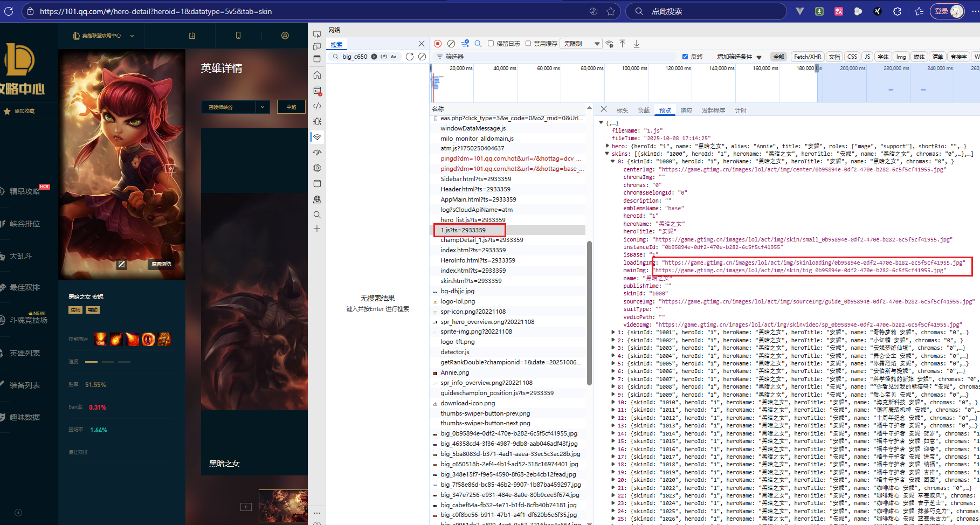
Task: Open the Network wifi icon in sidebar
Action: tap(317, 137)
